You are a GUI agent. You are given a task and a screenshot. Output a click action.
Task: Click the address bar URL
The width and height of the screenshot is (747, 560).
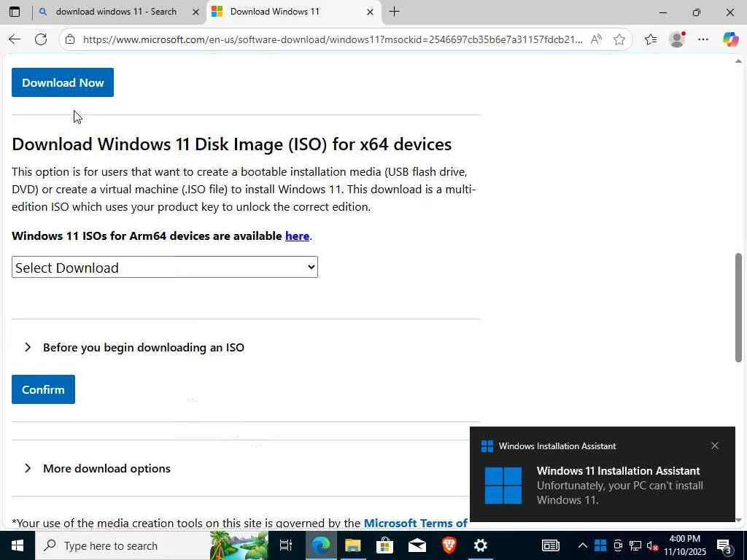(333, 39)
